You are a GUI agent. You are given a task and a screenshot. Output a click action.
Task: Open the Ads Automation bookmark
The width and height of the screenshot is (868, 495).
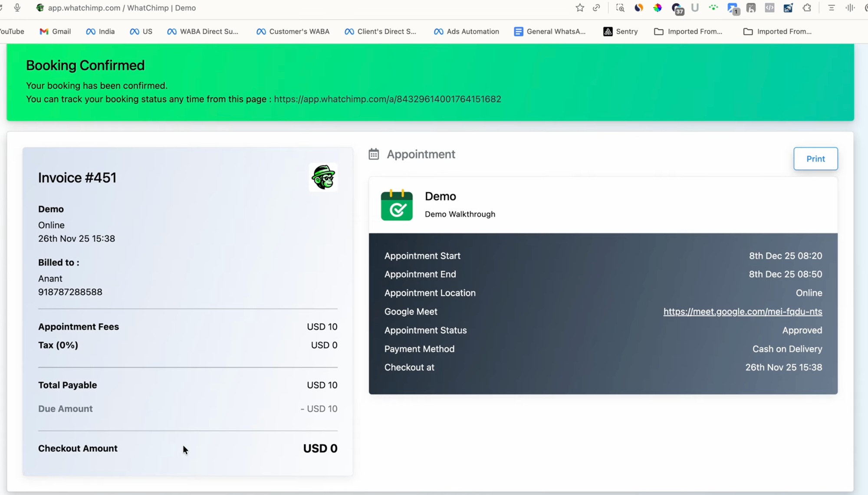(x=467, y=31)
